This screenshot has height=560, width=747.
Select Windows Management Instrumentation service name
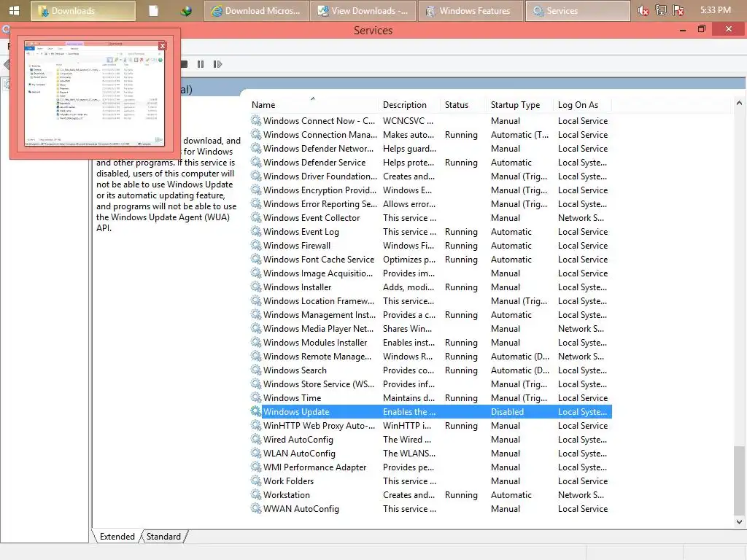(320, 315)
